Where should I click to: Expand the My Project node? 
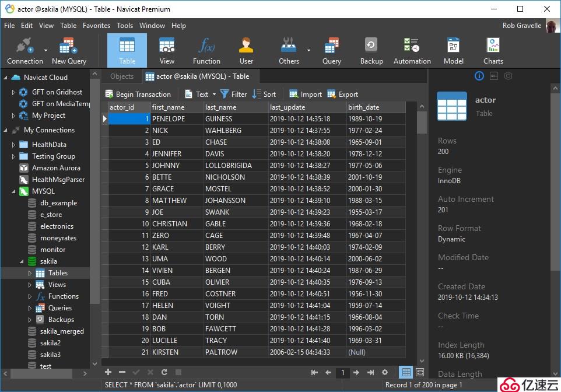13,116
